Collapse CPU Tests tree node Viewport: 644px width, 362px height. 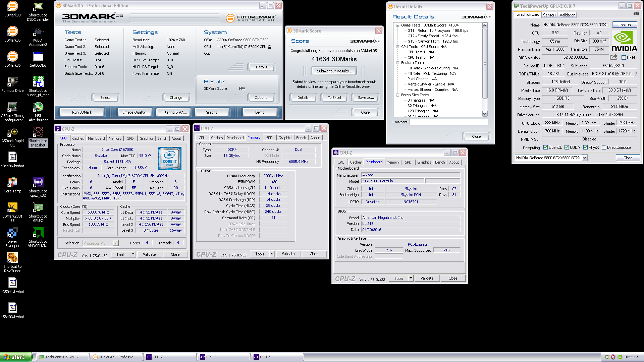[397, 47]
